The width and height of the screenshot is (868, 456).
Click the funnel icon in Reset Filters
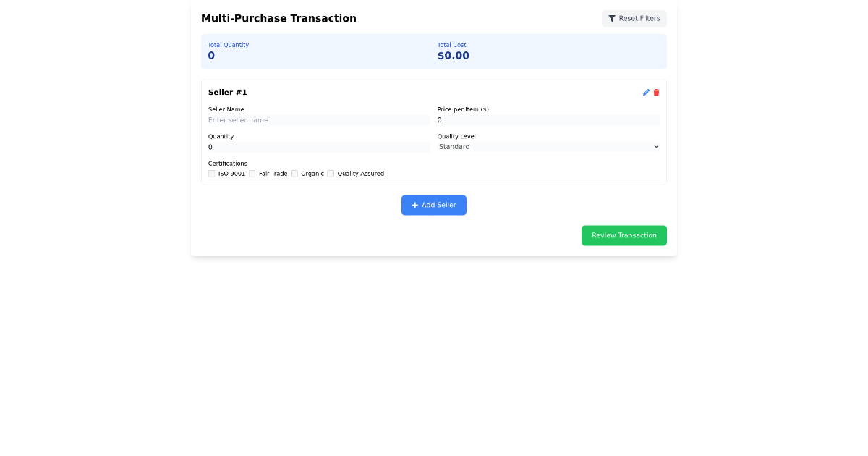tap(611, 18)
